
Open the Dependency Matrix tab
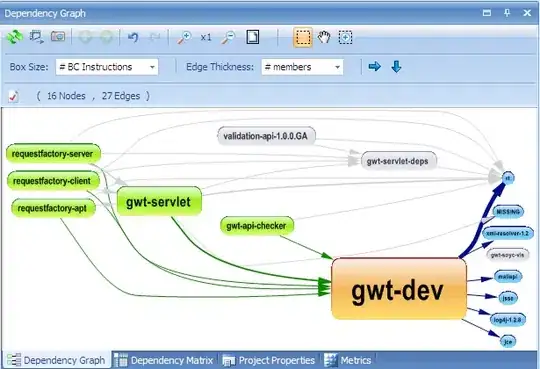164,360
